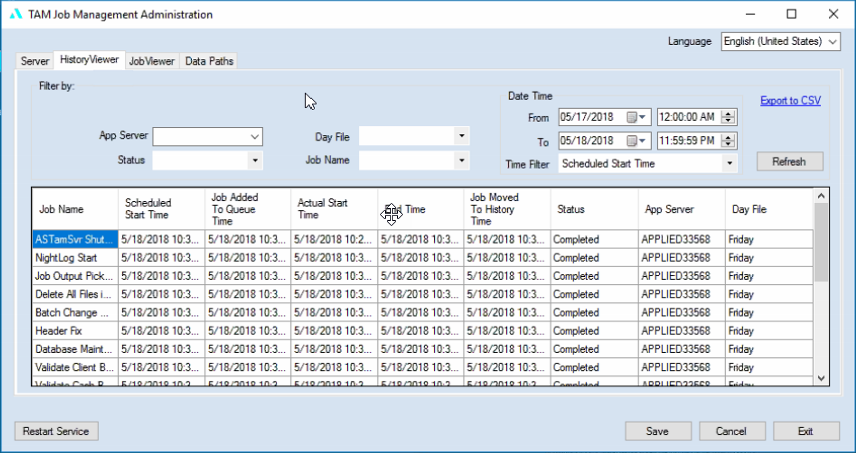Sort by Job Name column header
Viewport: 856px width, 453px height.
coord(75,209)
